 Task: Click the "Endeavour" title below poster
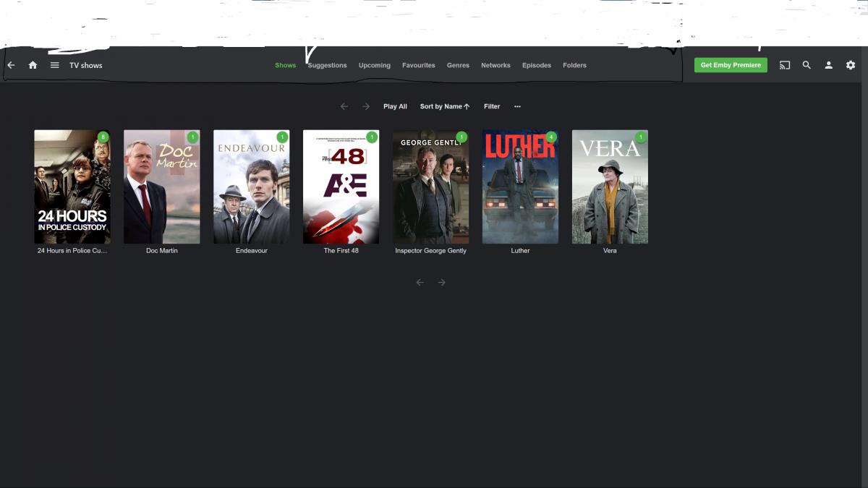pyautogui.click(x=252, y=251)
